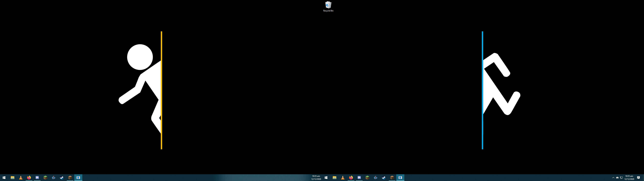The image size is (644, 181).
Task: Open crafting table app on left taskbar
Action: (x=70, y=178)
